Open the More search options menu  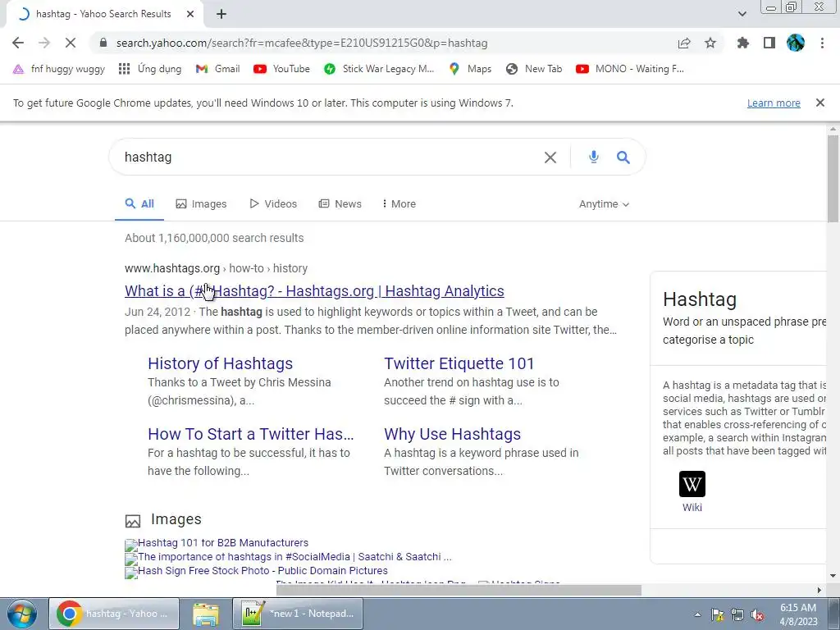[399, 203]
